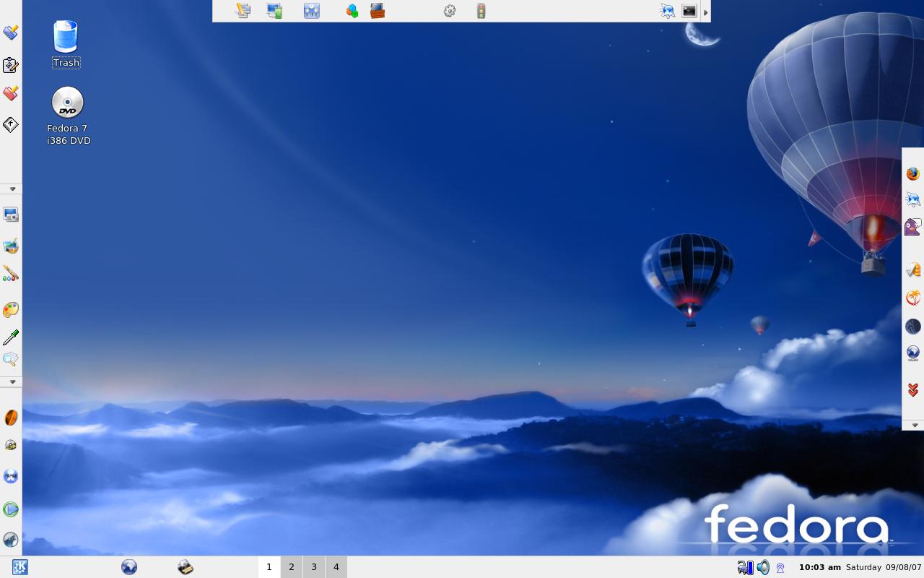Switch to virtual desktop 1
This screenshot has height=578, width=924.
click(269, 567)
